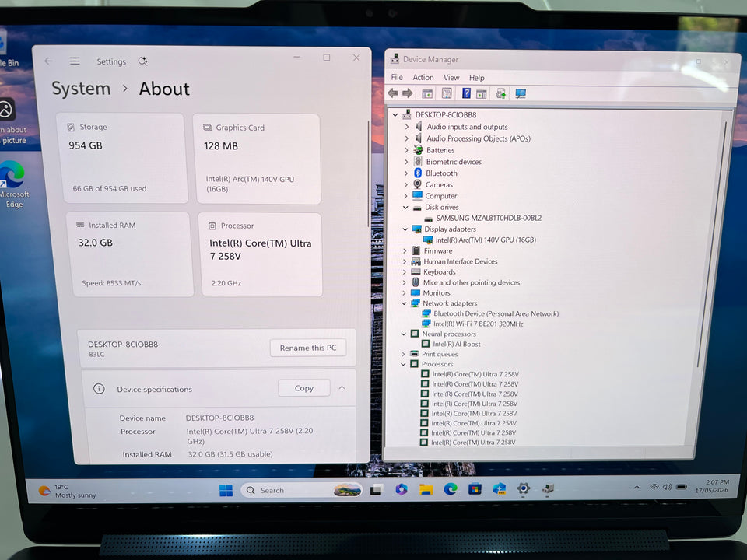Select SAMSUNG MZAL81T0HDLB-00BL2 disk drive

[489, 218]
